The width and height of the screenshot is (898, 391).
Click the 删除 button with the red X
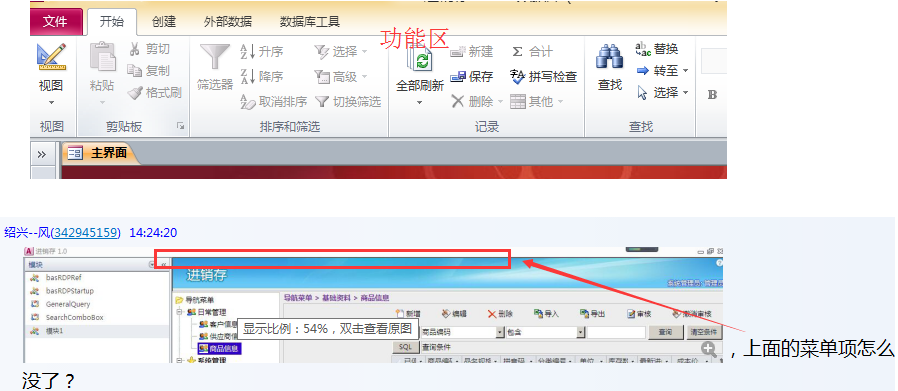[x=500, y=314]
